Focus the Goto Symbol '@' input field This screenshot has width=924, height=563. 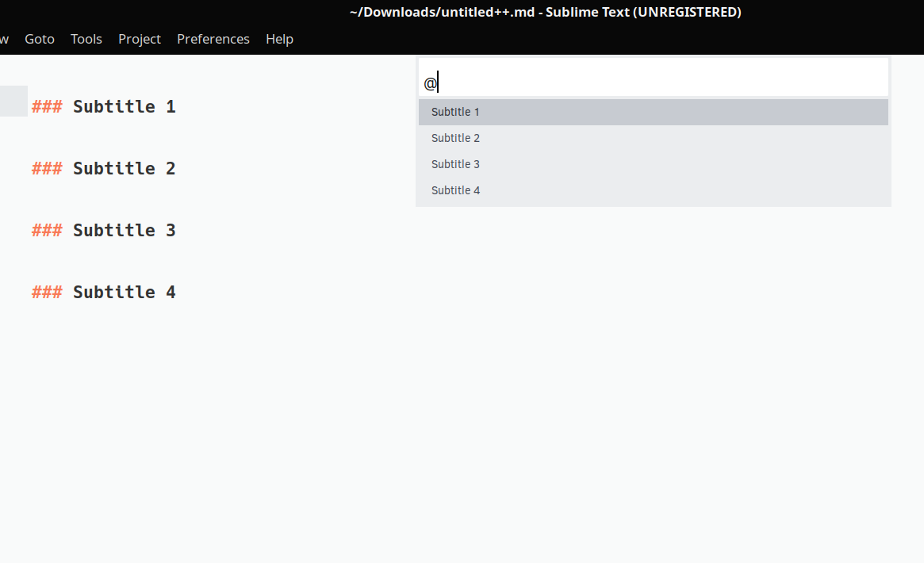click(x=653, y=82)
